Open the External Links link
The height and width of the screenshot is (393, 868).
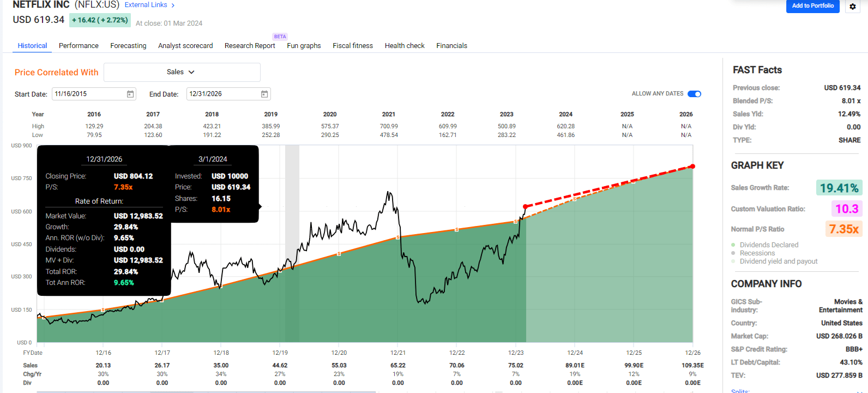coord(146,5)
